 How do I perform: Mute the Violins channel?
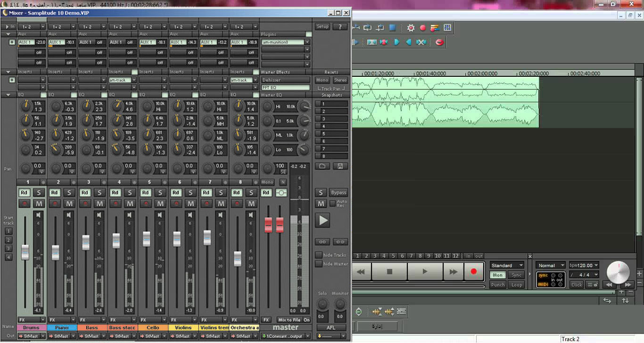coord(190,204)
